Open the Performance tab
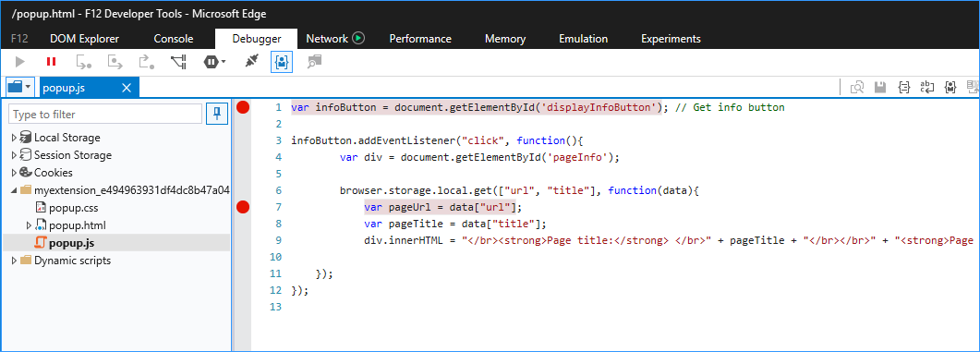This screenshot has width=980, height=352. click(420, 39)
